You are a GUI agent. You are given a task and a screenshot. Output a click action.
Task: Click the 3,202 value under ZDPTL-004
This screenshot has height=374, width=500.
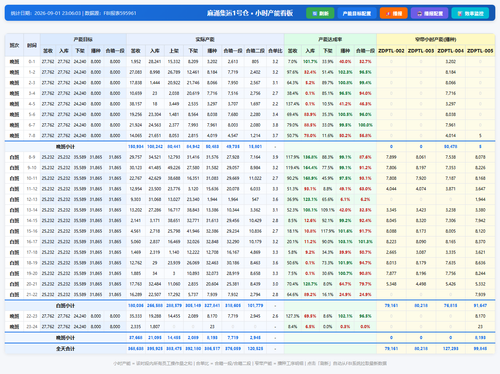(451, 62)
